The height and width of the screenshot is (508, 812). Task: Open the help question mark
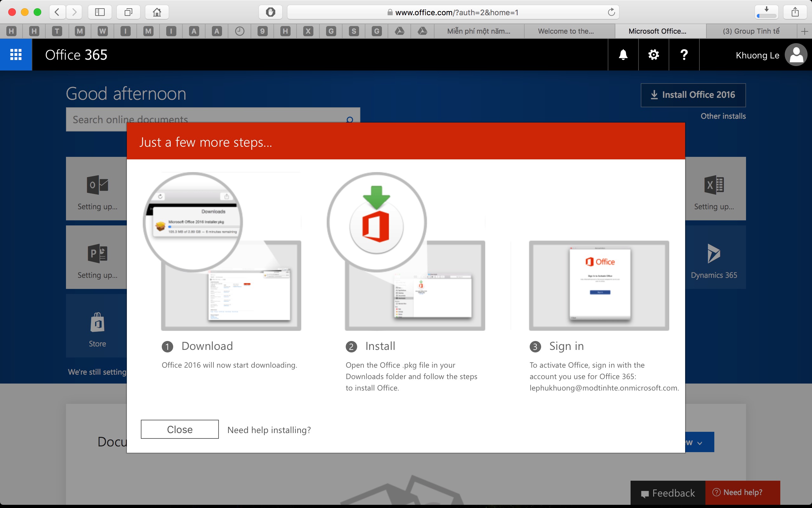coord(684,54)
